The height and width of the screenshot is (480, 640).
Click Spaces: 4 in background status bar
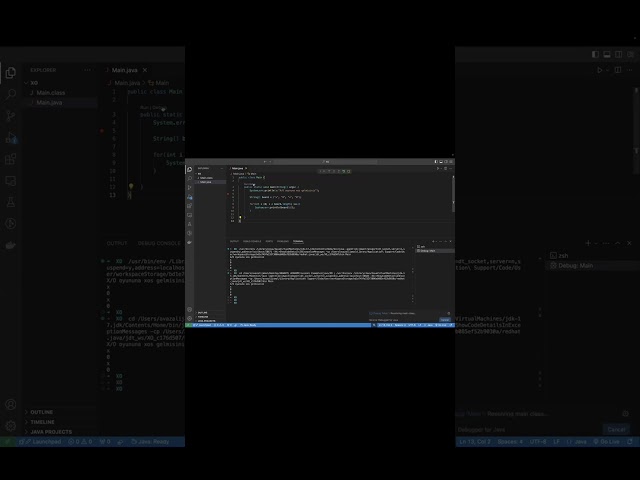(x=510, y=442)
